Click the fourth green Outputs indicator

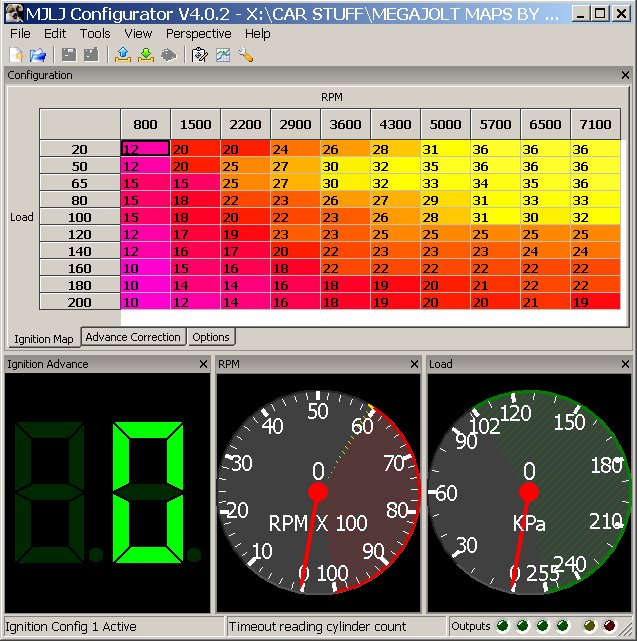coord(563,625)
